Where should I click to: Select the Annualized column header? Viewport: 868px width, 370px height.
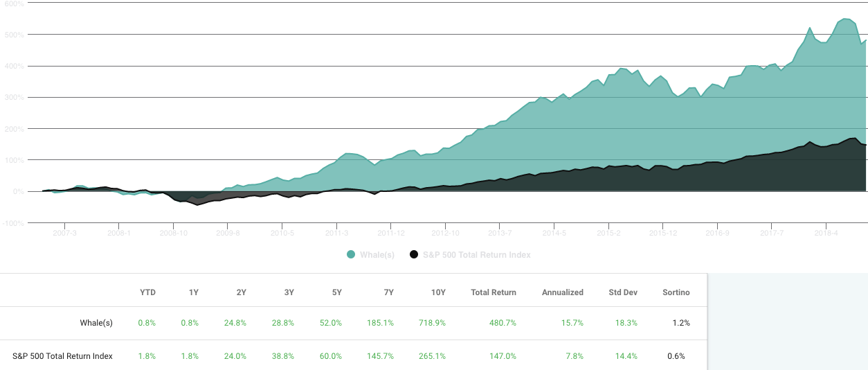click(x=562, y=292)
